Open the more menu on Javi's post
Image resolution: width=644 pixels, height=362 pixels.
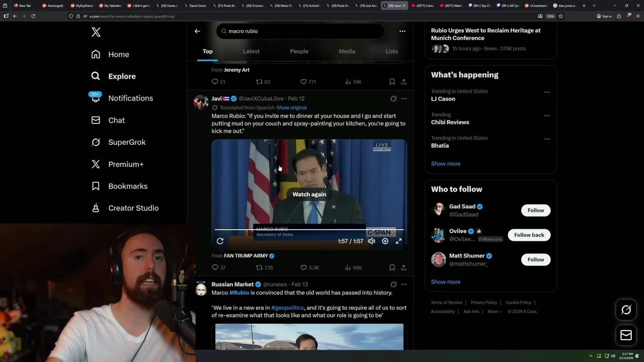(404, 99)
